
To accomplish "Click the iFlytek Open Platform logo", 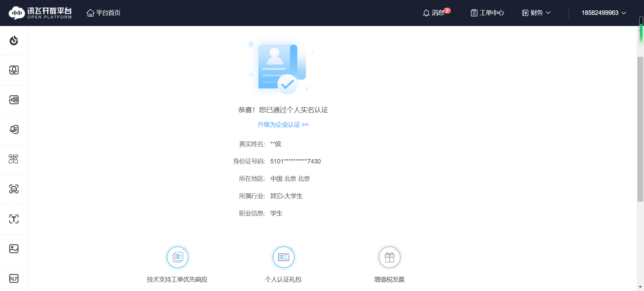I will click(x=40, y=13).
